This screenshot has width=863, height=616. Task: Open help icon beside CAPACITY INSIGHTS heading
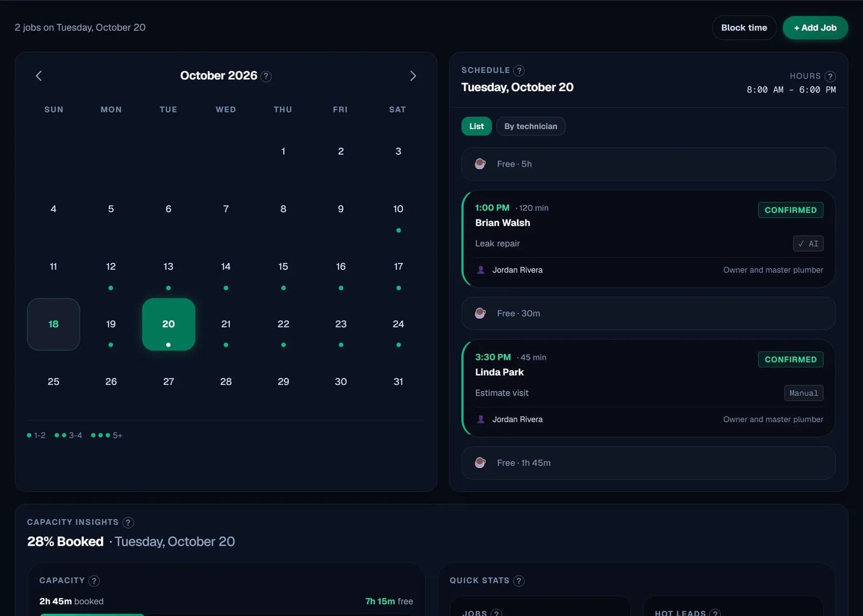click(x=128, y=523)
